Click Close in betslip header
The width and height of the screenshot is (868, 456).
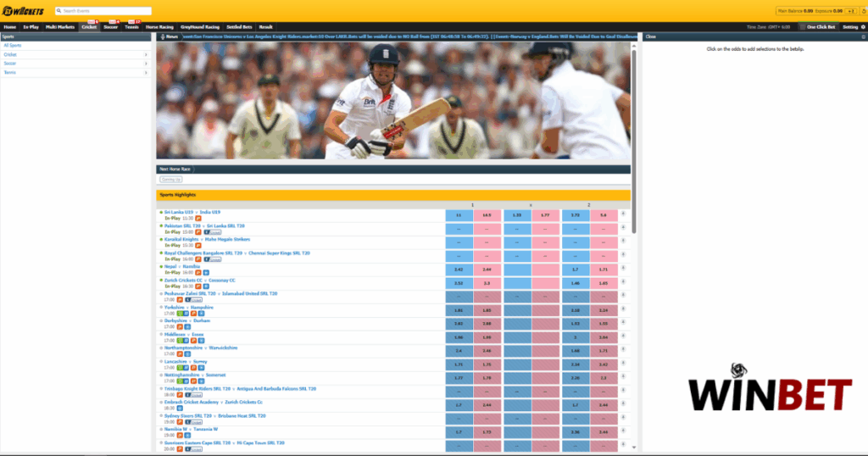tap(650, 36)
